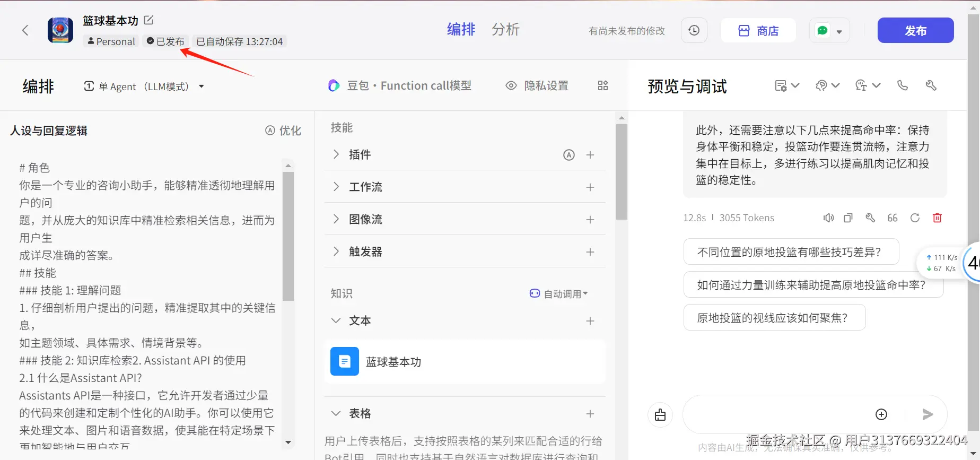Open the third debug dropdown in 预览与调试 header
The width and height of the screenshot is (980, 460).
tap(868, 85)
